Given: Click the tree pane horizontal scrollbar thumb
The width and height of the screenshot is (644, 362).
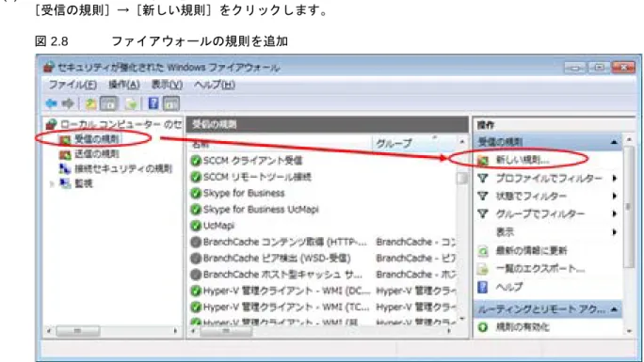Looking at the screenshot, I should (77, 331).
